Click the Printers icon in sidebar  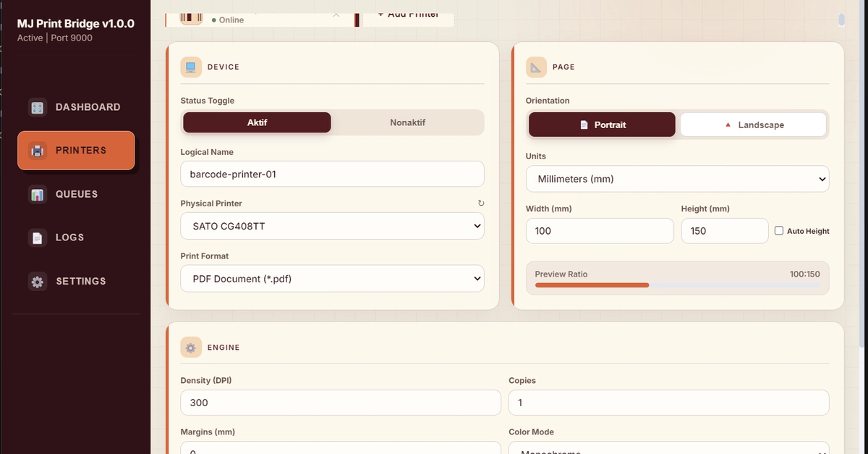point(38,151)
